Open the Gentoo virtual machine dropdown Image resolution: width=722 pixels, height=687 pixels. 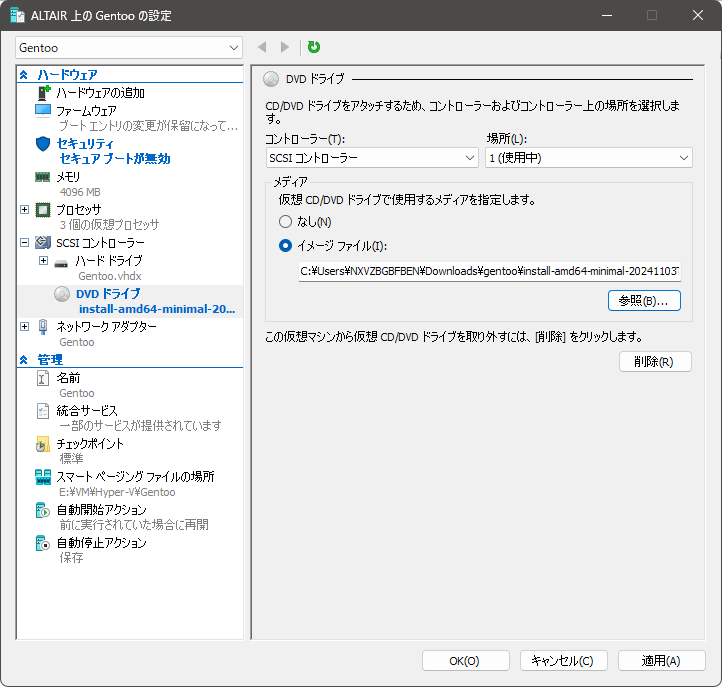coord(129,48)
